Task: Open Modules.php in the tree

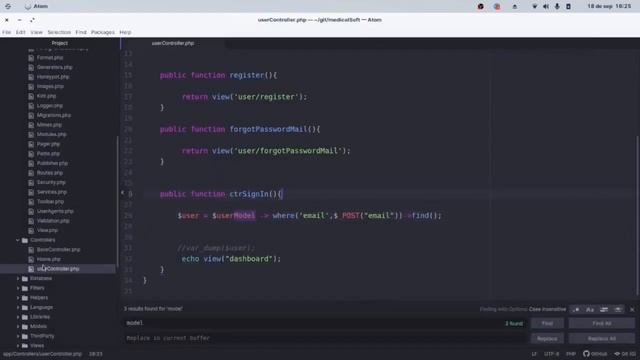Action: point(51,134)
